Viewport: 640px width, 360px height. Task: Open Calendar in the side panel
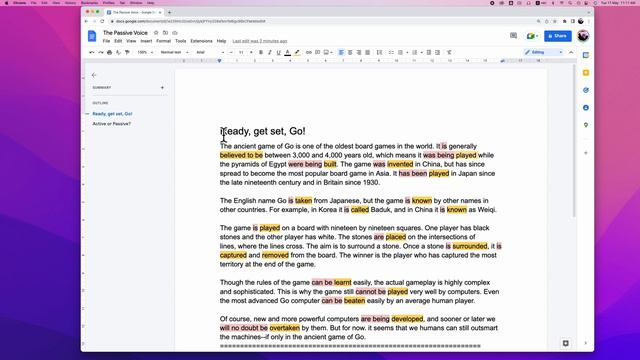[586, 55]
